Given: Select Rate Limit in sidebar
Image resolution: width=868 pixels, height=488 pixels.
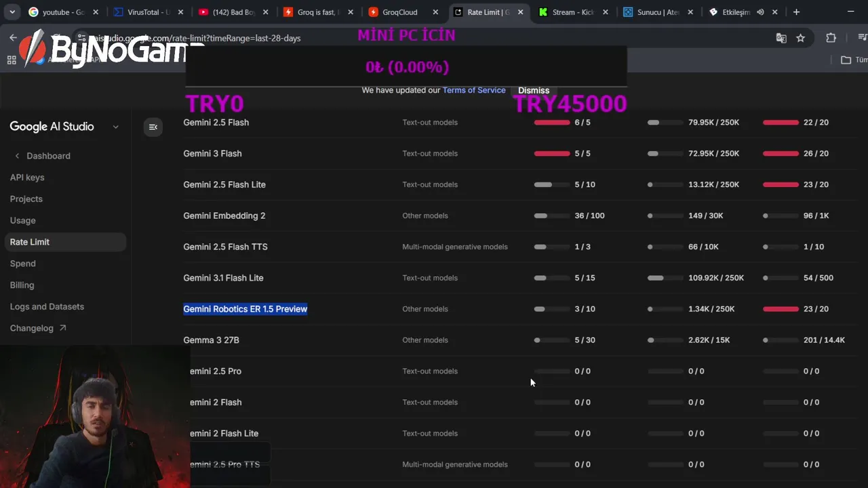Looking at the screenshot, I should click(x=65, y=242).
